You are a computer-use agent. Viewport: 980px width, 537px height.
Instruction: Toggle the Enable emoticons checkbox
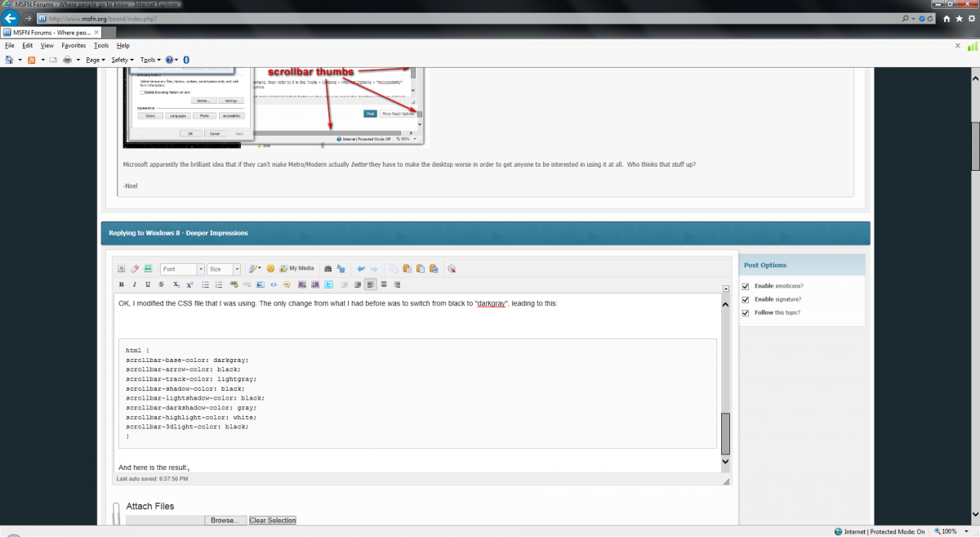pyautogui.click(x=746, y=286)
